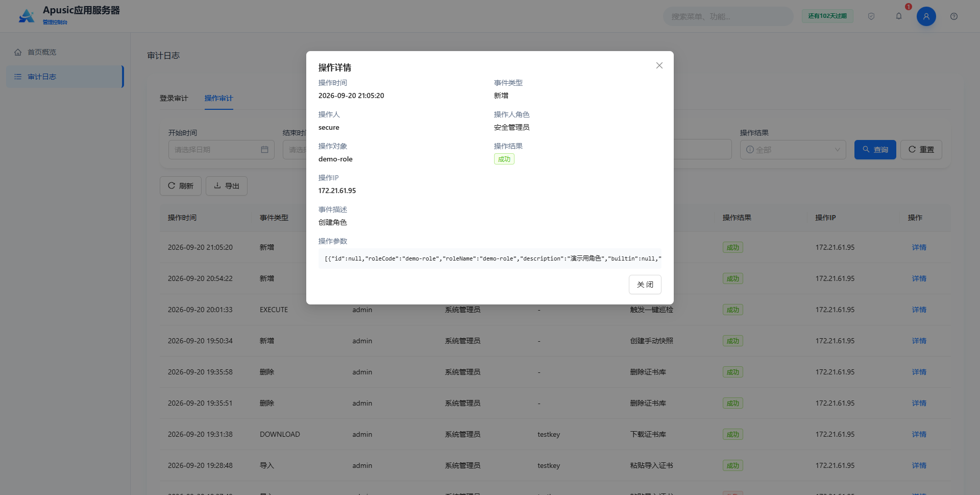The width and height of the screenshot is (980, 495).
Task: Click the 关闭 button in dialog
Action: [x=645, y=285]
